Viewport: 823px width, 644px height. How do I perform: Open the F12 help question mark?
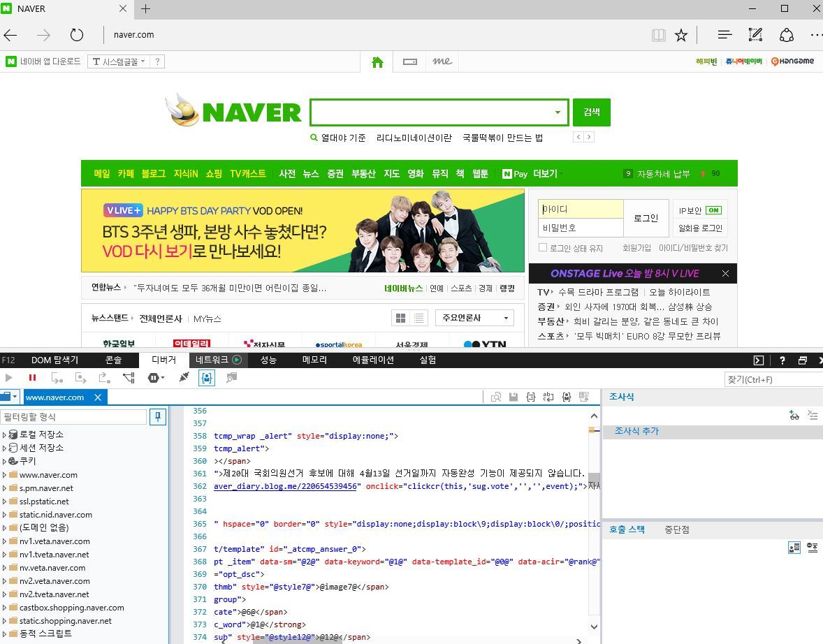782,360
